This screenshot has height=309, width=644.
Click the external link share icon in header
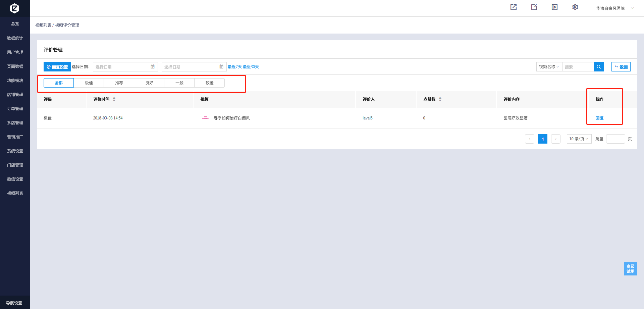pyautogui.click(x=514, y=7)
